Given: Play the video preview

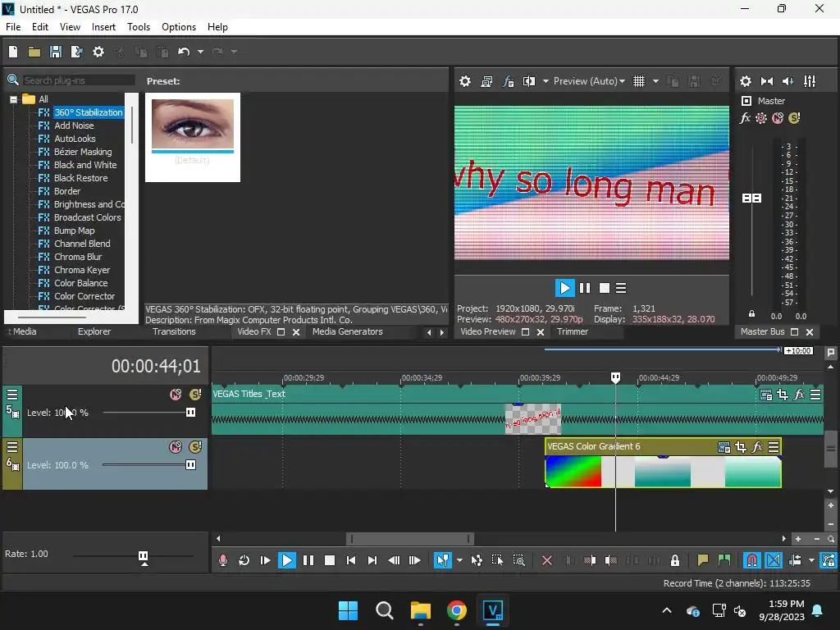Looking at the screenshot, I should click(564, 288).
